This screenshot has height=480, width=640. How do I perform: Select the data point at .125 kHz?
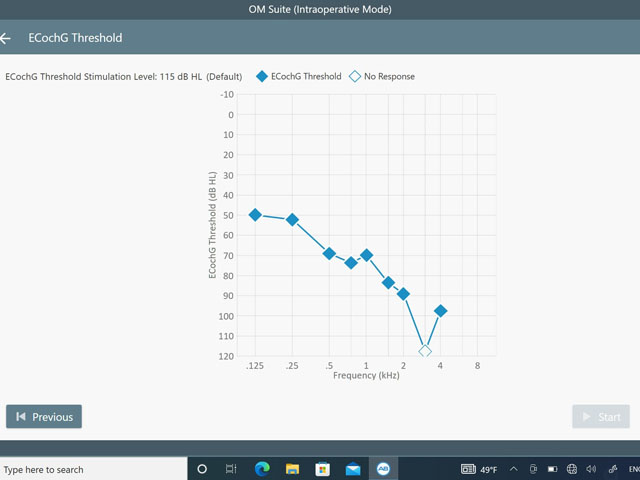coord(255,215)
